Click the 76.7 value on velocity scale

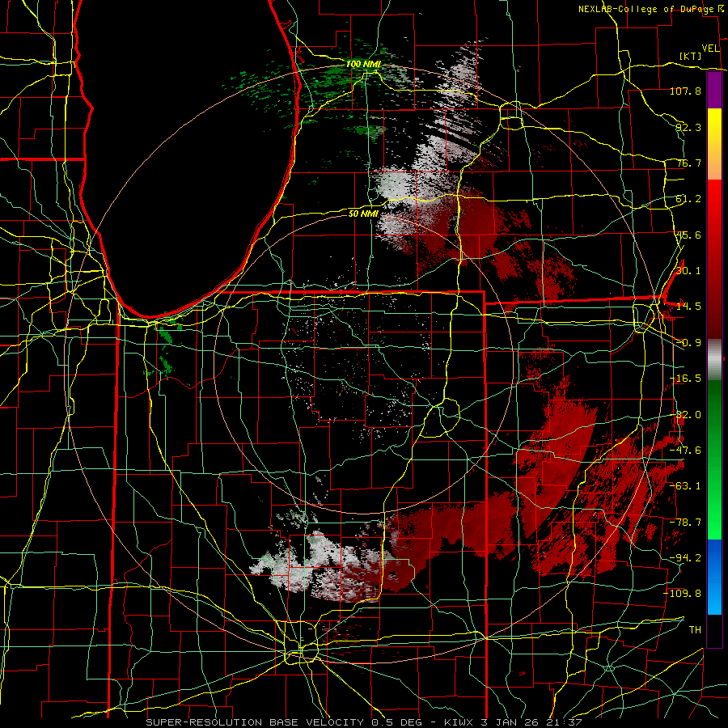click(688, 163)
